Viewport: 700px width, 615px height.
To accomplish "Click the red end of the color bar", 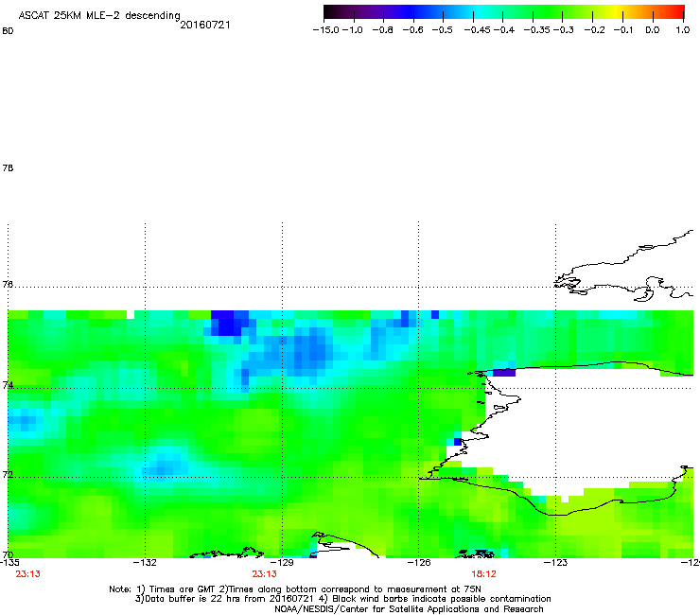I will pyautogui.click(x=679, y=12).
